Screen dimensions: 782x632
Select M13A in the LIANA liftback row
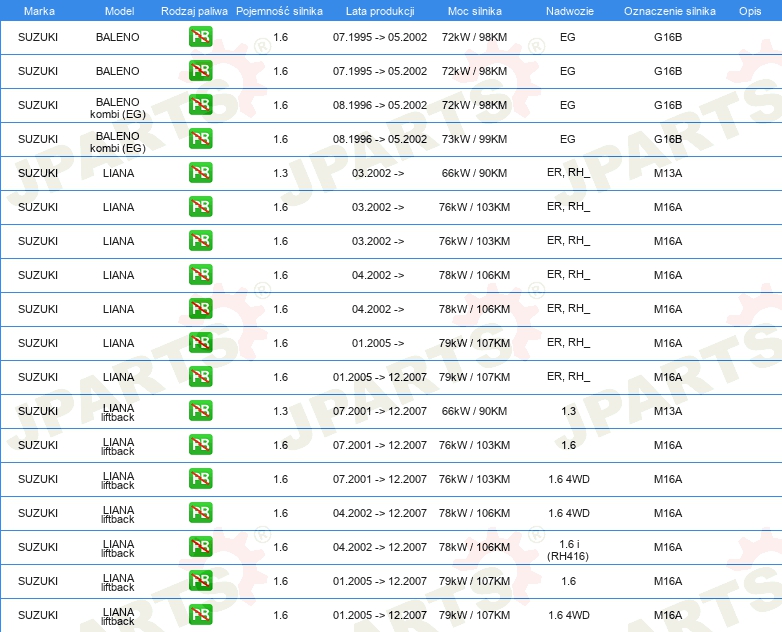point(668,411)
